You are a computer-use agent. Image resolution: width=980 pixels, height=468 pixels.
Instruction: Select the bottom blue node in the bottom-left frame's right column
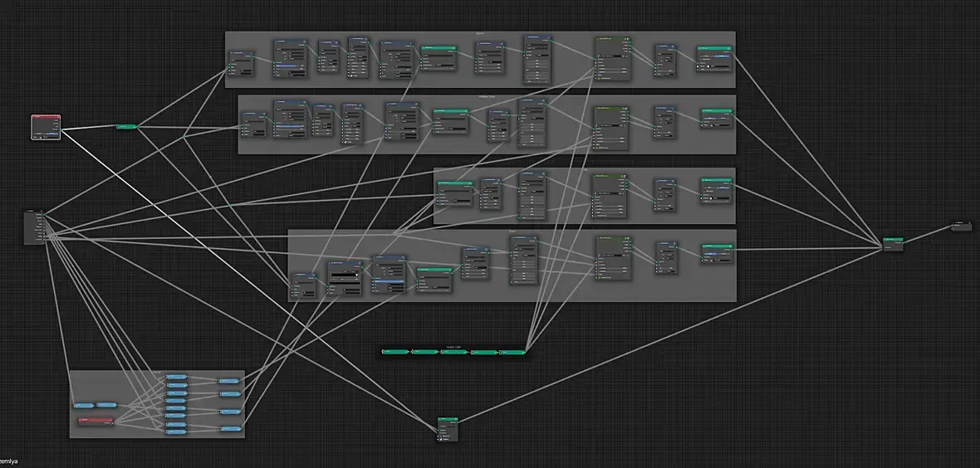pos(231,429)
